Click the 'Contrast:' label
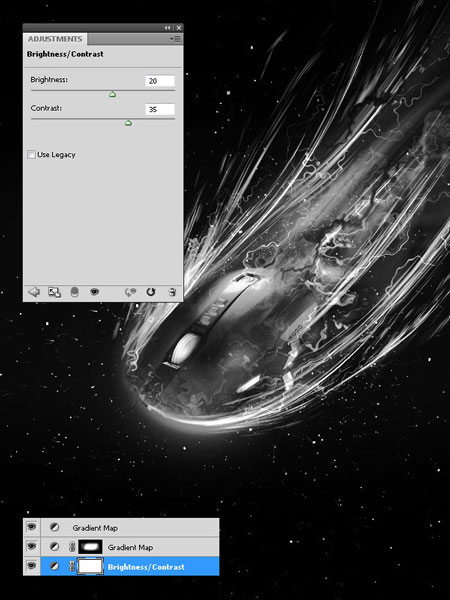 point(46,108)
